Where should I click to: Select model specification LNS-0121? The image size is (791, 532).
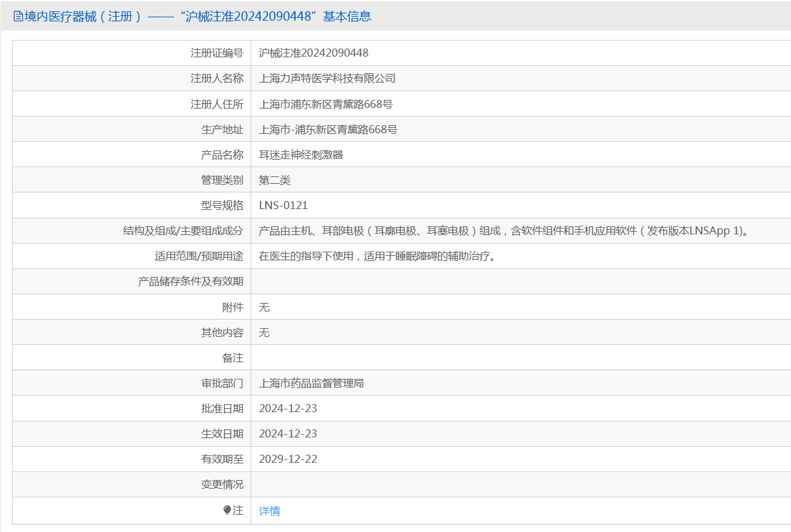click(x=283, y=205)
